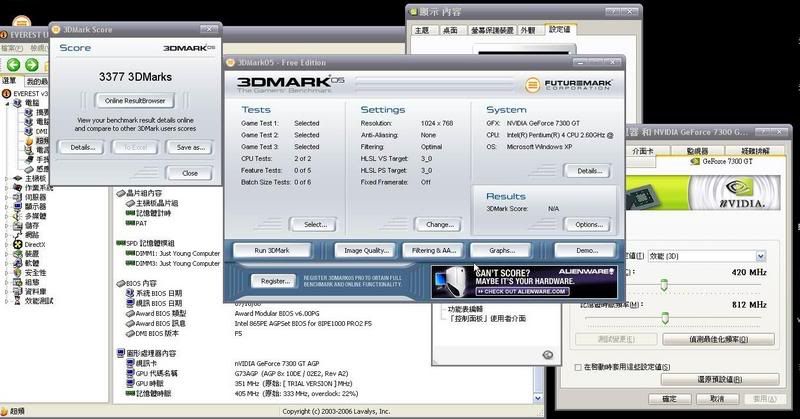
Task: Select the 網路 network icon in the tree
Action: pos(18,235)
